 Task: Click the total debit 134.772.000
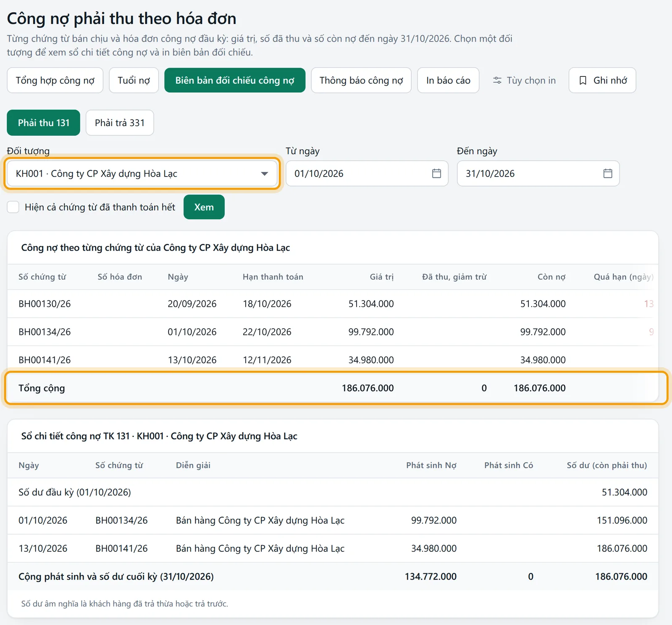tap(430, 576)
